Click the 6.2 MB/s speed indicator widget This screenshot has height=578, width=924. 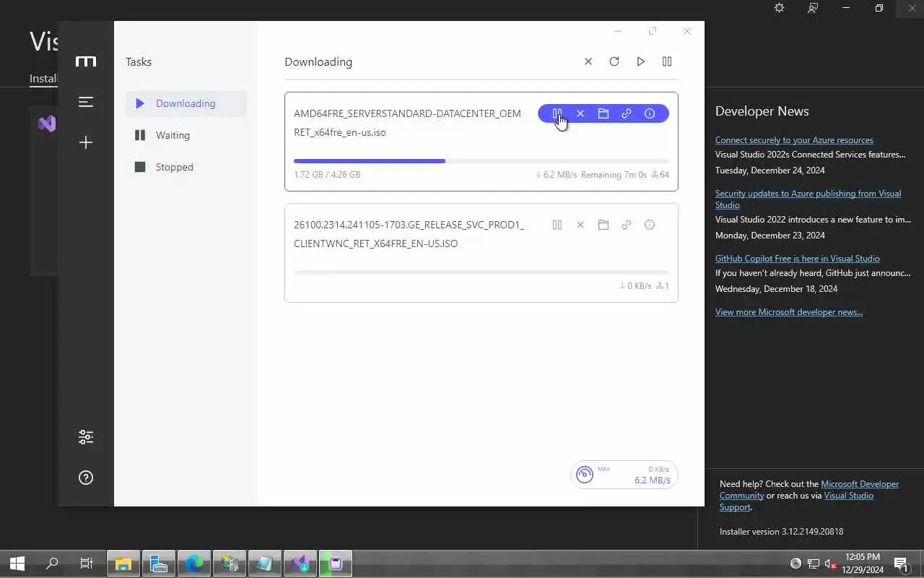click(624, 475)
